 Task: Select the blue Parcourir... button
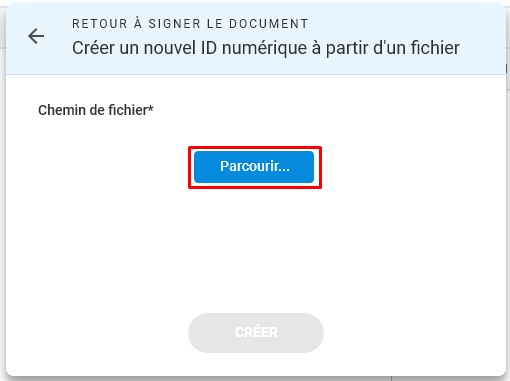(254, 167)
